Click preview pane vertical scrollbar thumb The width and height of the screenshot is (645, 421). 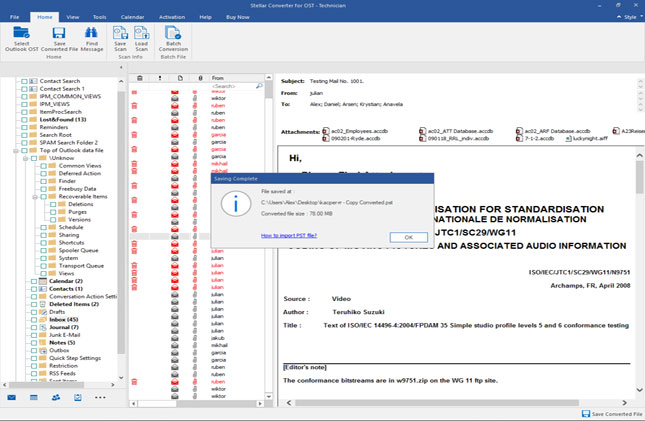click(639, 177)
